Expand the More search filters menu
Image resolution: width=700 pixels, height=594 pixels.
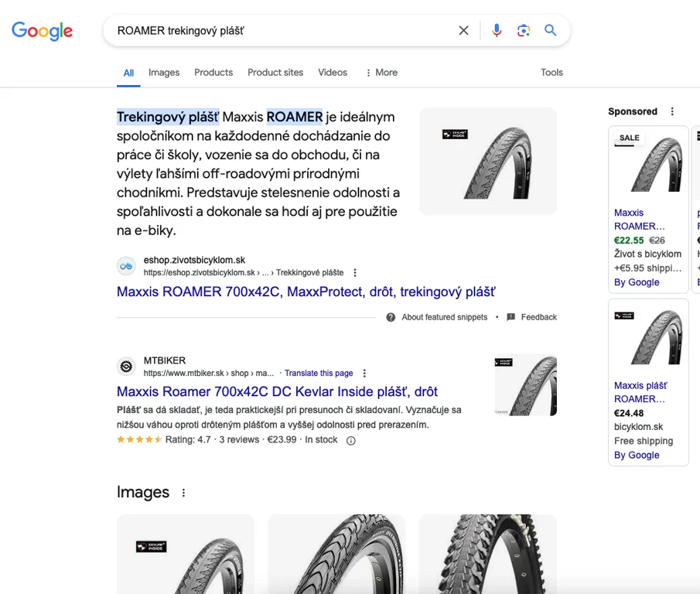pyautogui.click(x=381, y=73)
